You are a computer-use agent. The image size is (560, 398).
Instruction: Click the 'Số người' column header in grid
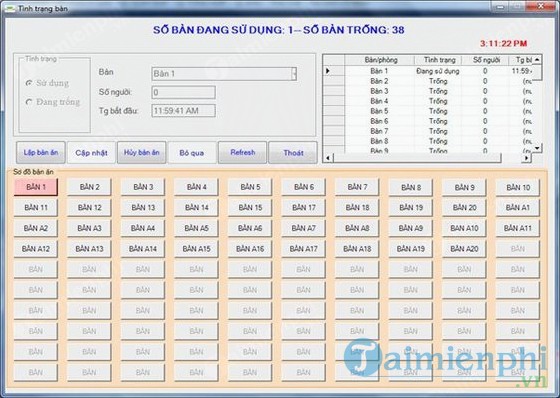click(x=485, y=60)
